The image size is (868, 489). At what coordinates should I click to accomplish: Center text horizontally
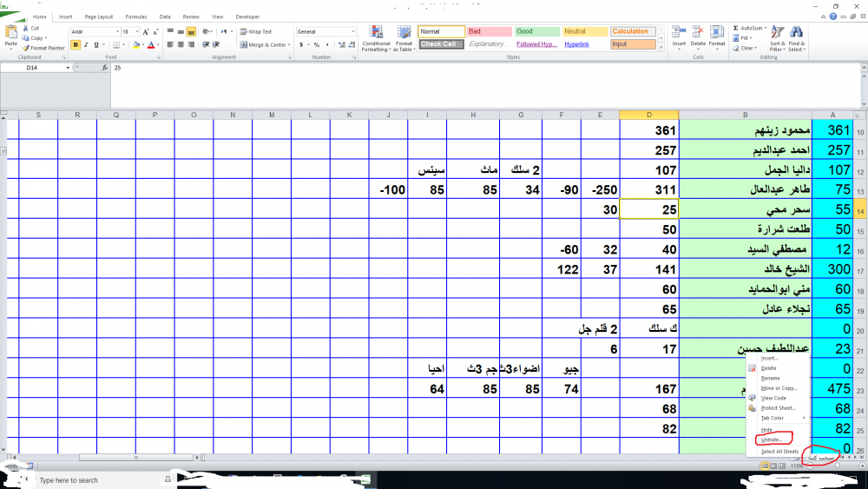point(181,45)
